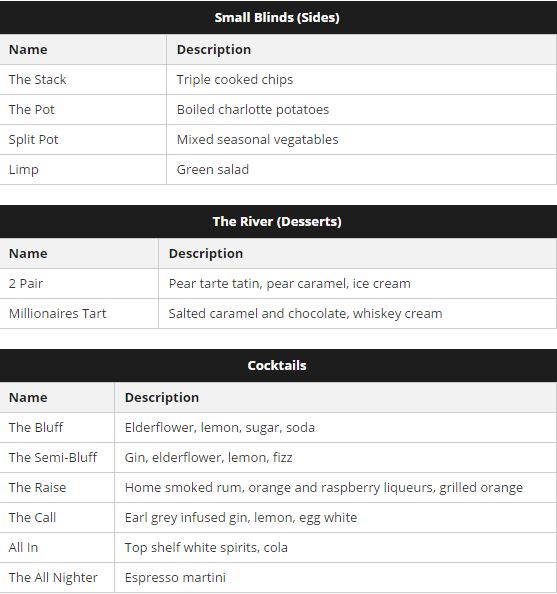
Task: Select The Raise cocktail name
Action: click(38, 487)
